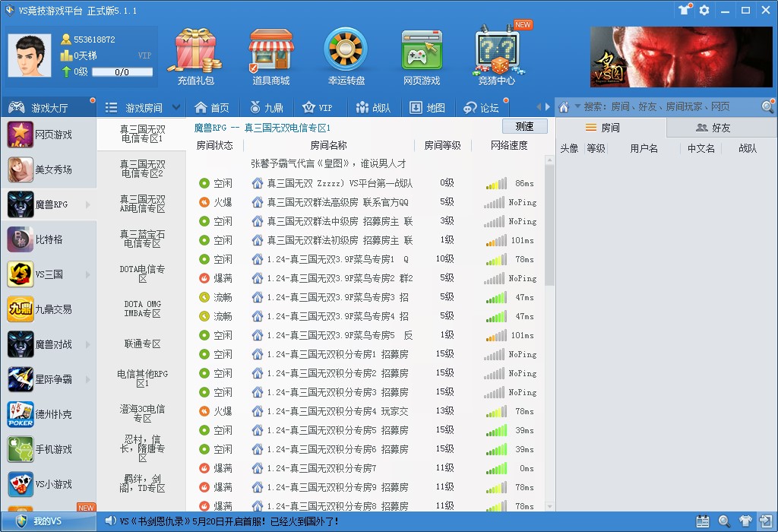Run the 测速 speed test

(523, 125)
